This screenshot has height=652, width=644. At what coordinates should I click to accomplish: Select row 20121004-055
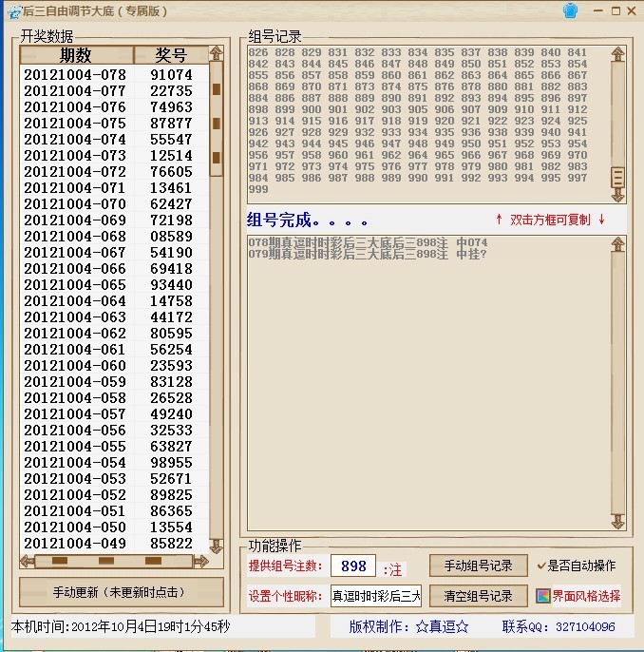coord(114,446)
